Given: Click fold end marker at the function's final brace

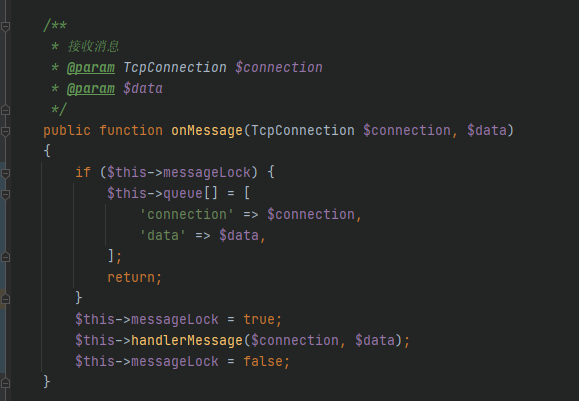Looking at the screenshot, I should pyautogui.click(x=5, y=383).
